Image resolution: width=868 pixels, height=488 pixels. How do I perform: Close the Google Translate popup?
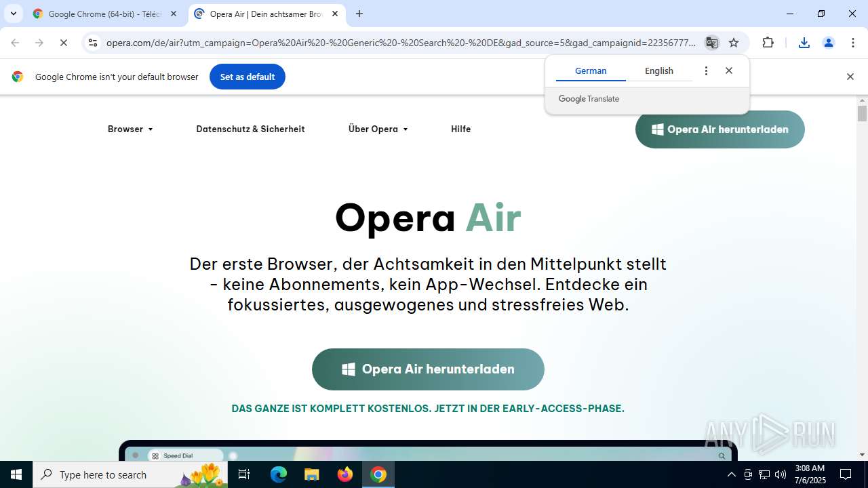[729, 70]
